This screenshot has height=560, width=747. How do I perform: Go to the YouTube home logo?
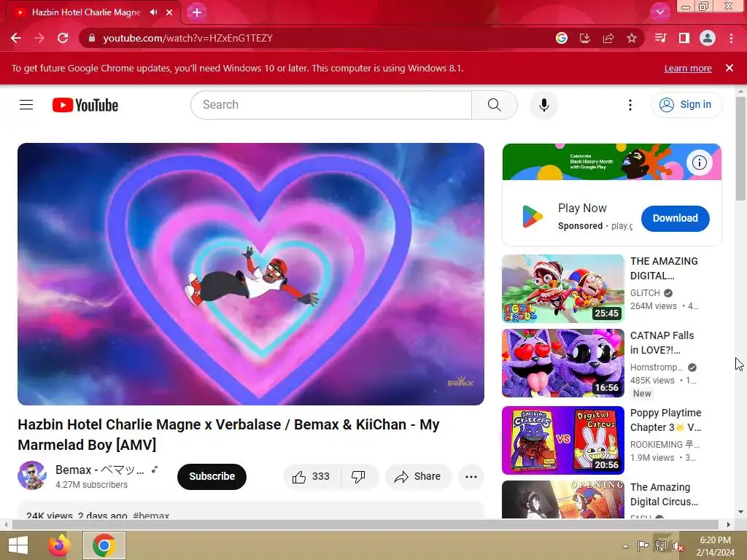(x=85, y=105)
